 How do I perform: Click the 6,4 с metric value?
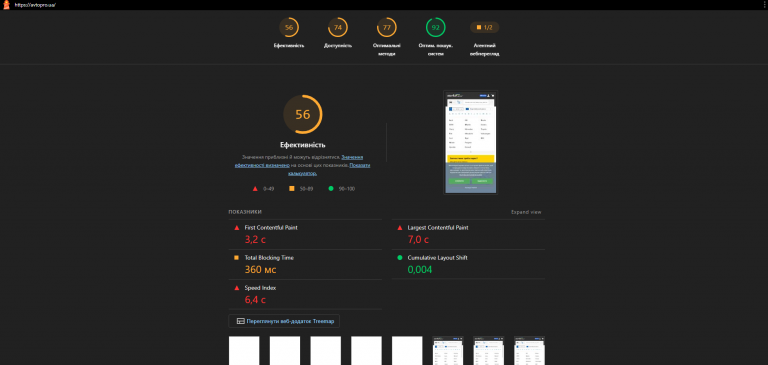point(255,300)
